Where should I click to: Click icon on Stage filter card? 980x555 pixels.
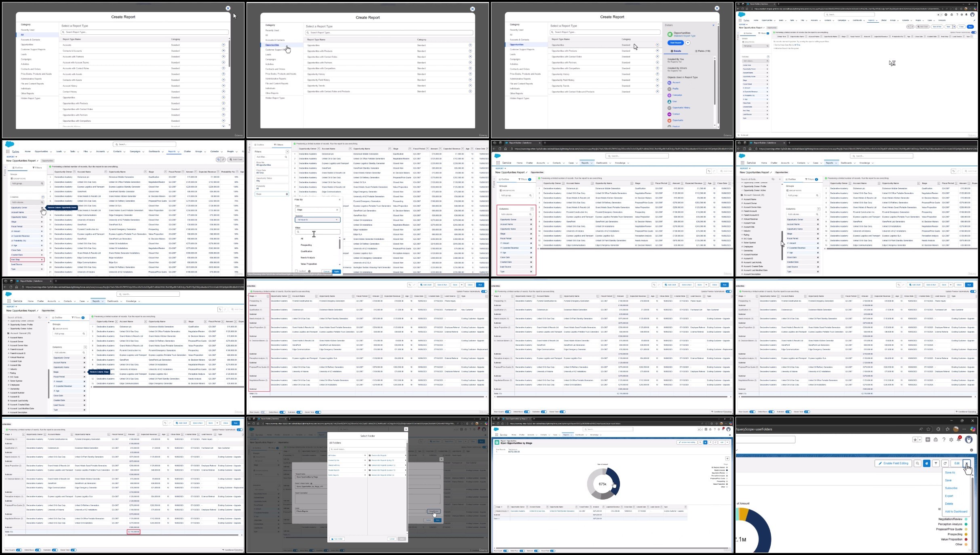pos(287,194)
